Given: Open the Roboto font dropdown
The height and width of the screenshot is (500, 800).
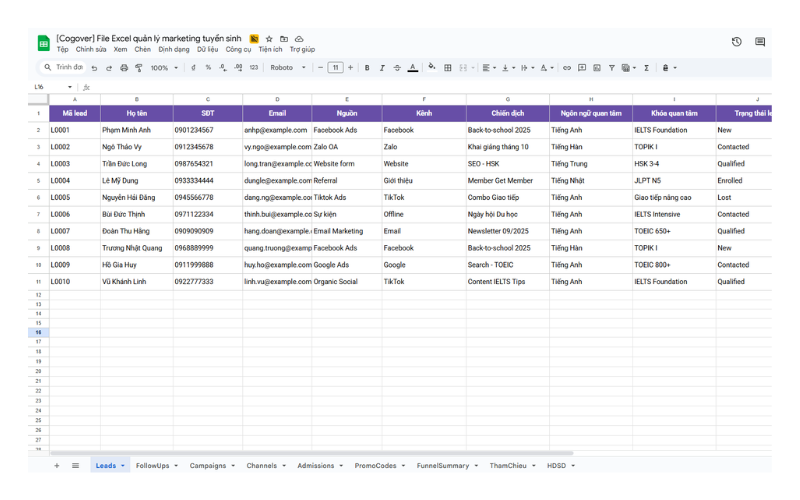Looking at the screenshot, I should [288, 68].
